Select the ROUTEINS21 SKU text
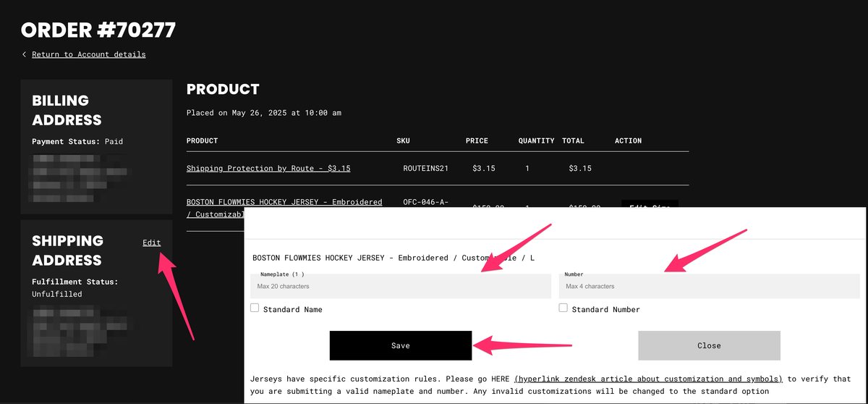The width and height of the screenshot is (868, 404). click(426, 168)
